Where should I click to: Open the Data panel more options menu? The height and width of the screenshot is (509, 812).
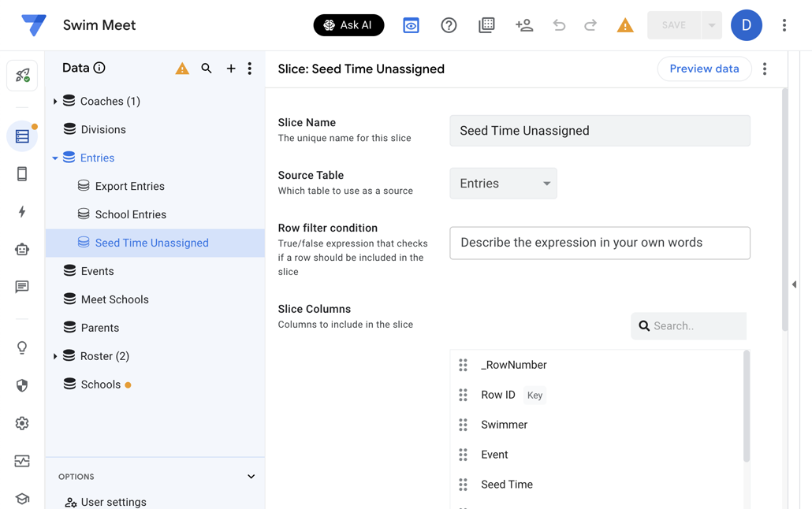(250, 69)
